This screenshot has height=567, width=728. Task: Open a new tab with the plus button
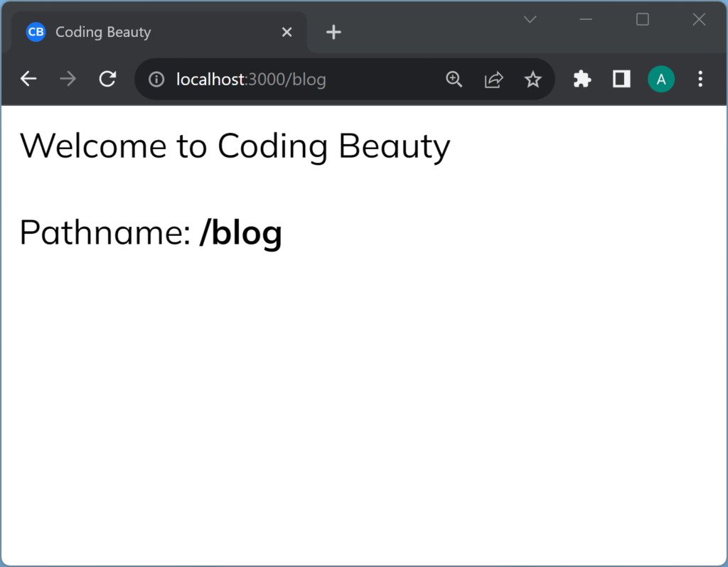pyautogui.click(x=333, y=32)
